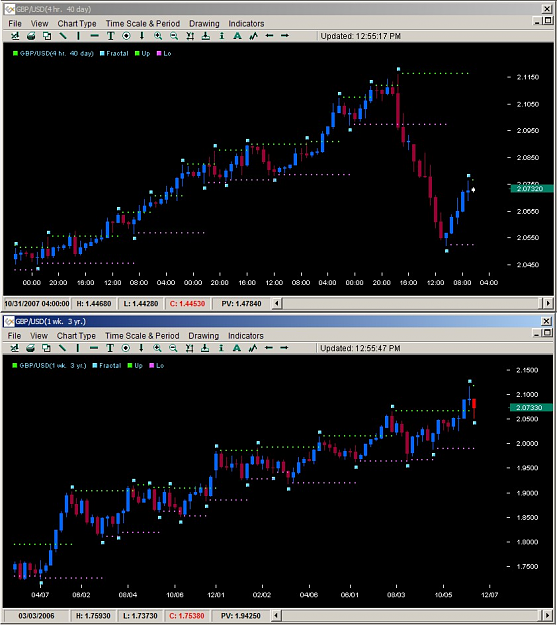The width and height of the screenshot is (557, 625).
Task: Click the 10/31/2007 04:00:00 date field
Action: pos(37,304)
